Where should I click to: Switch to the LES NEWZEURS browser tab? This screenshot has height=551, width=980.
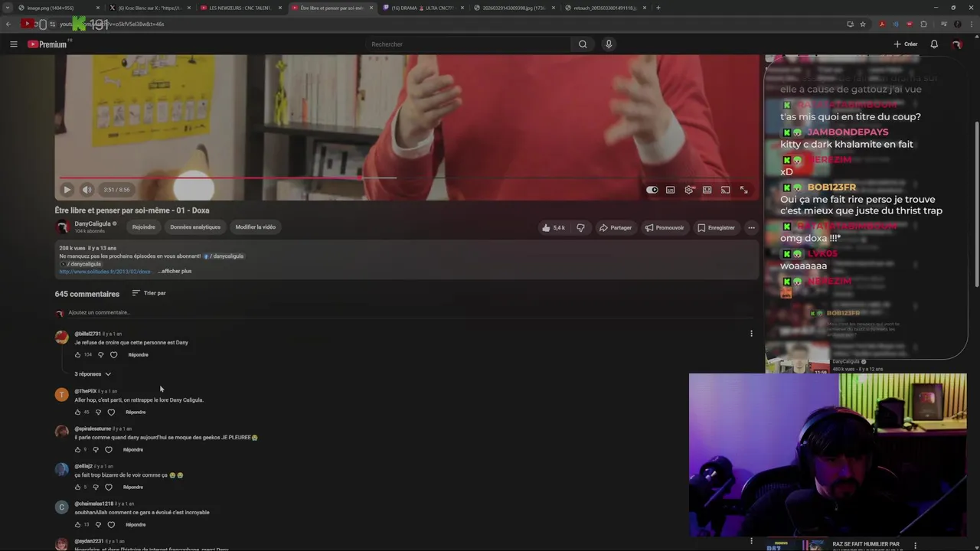pyautogui.click(x=240, y=8)
